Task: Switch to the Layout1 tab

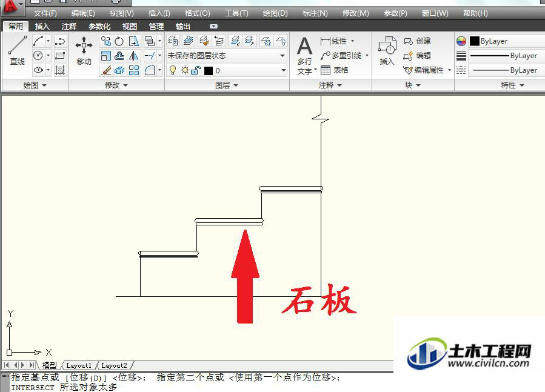Action: pyautogui.click(x=79, y=365)
